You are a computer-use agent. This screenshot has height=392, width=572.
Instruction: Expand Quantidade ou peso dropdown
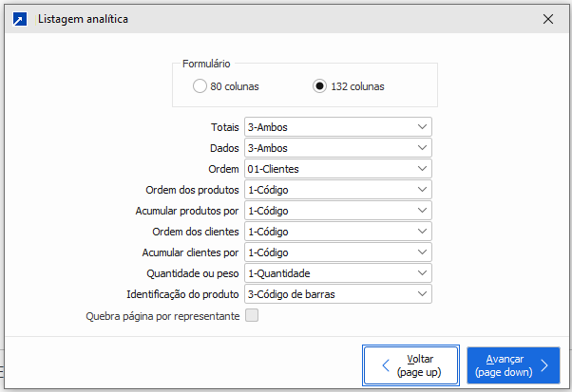click(x=337, y=273)
